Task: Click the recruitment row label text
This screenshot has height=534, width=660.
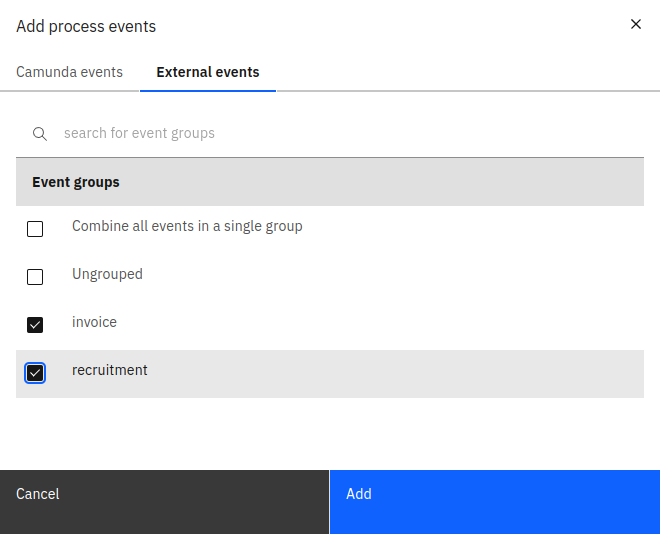Action: tap(110, 370)
